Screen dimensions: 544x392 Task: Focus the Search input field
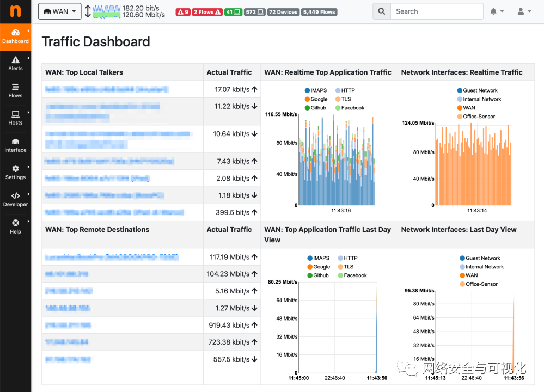point(437,11)
